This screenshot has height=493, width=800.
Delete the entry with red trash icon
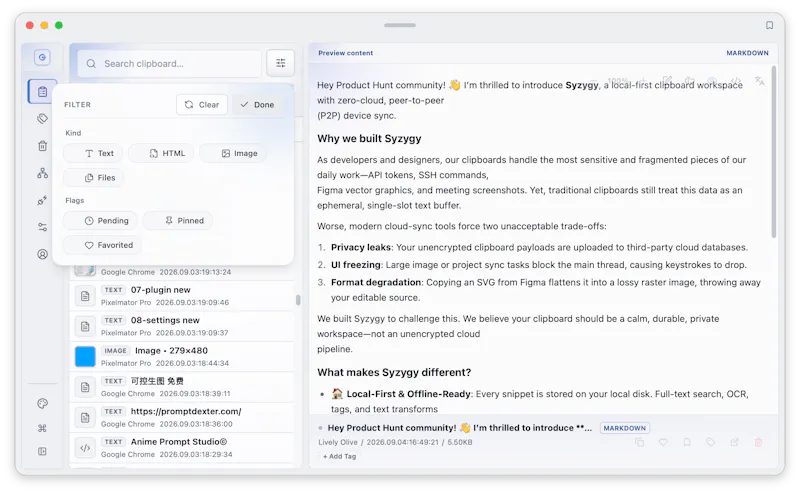click(x=758, y=442)
